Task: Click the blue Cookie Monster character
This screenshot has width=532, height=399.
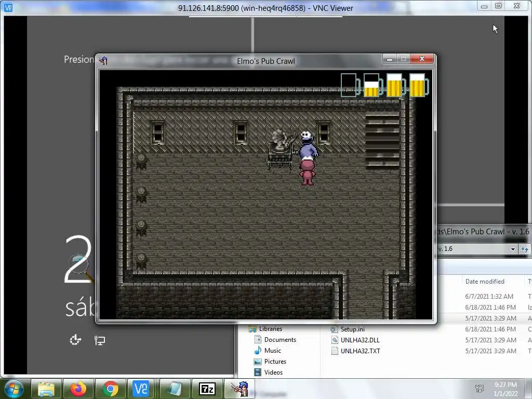Action: pos(309,145)
